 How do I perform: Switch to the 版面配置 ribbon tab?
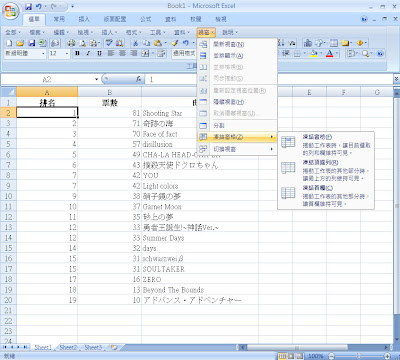point(115,19)
